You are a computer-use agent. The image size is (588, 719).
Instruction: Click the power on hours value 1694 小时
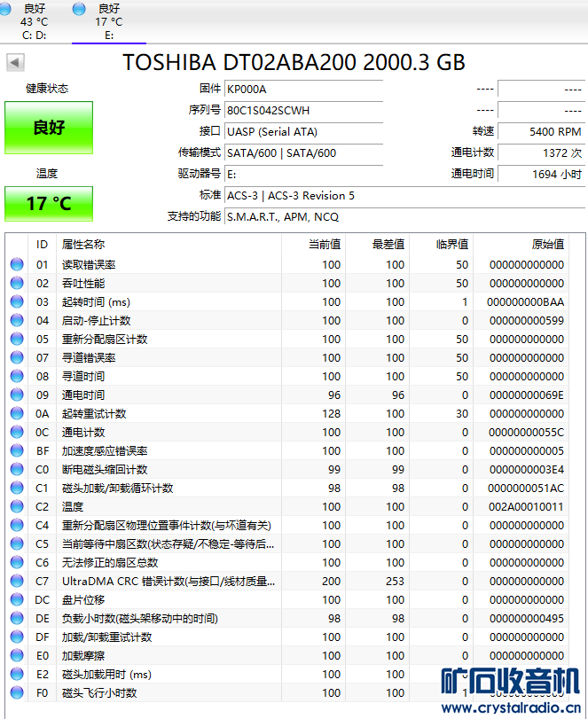click(x=541, y=175)
